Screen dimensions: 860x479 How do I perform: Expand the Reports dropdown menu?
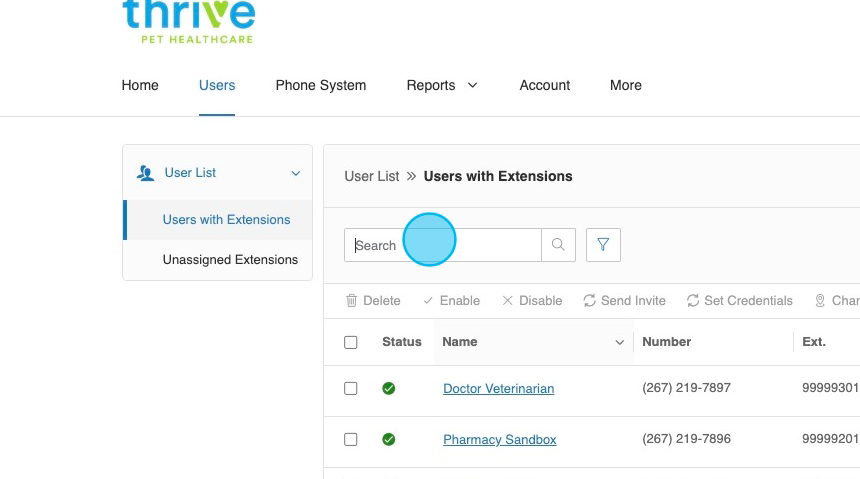click(x=441, y=86)
